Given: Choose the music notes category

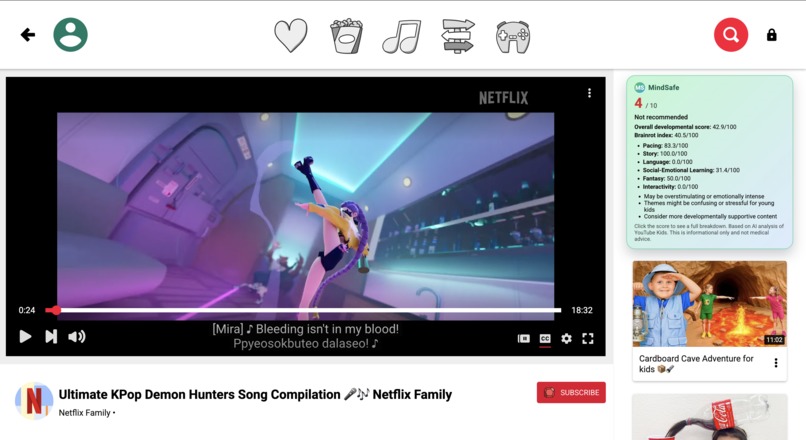Looking at the screenshot, I should [x=402, y=36].
